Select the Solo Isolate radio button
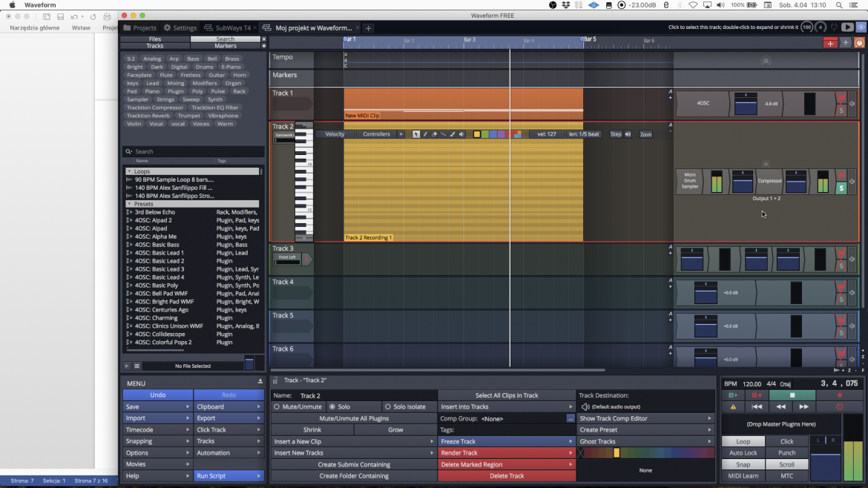Viewport: 868px width, 488px height. (387, 406)
